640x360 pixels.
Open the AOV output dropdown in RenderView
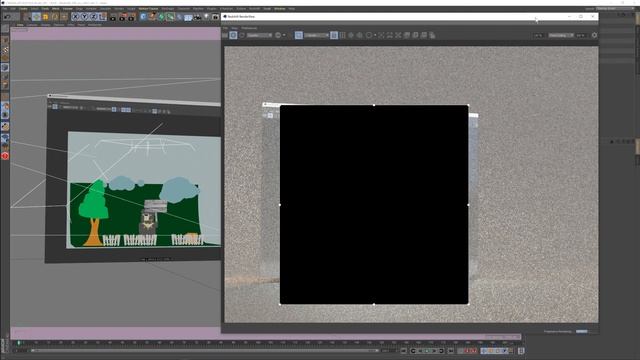[x=260, y=36]
